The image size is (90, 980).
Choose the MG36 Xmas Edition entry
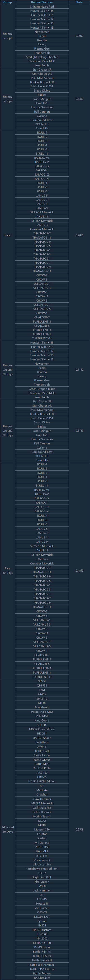click(x=42, y=729)
